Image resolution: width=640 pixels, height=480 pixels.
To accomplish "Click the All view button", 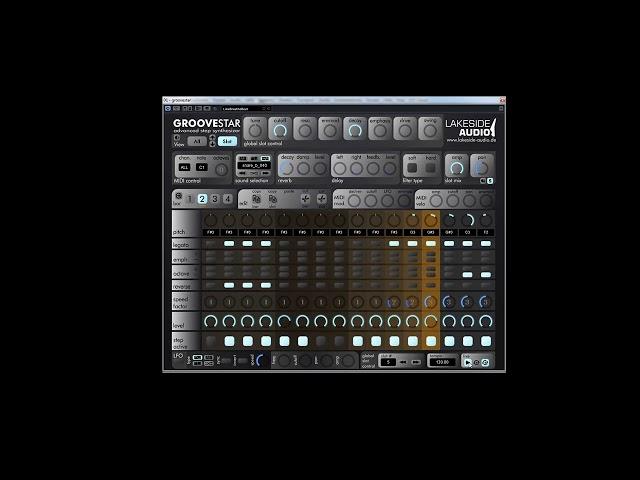I will 197,141.
